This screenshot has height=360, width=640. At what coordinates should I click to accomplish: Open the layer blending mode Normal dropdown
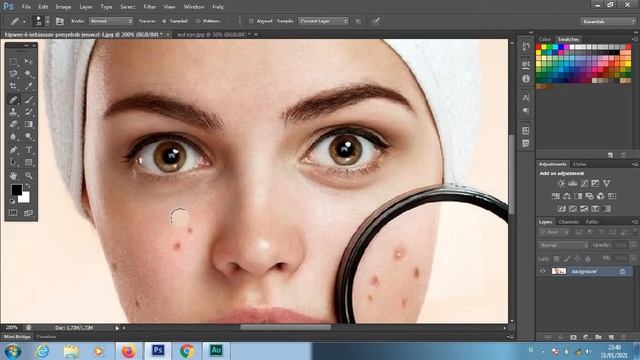coord(564,245)
